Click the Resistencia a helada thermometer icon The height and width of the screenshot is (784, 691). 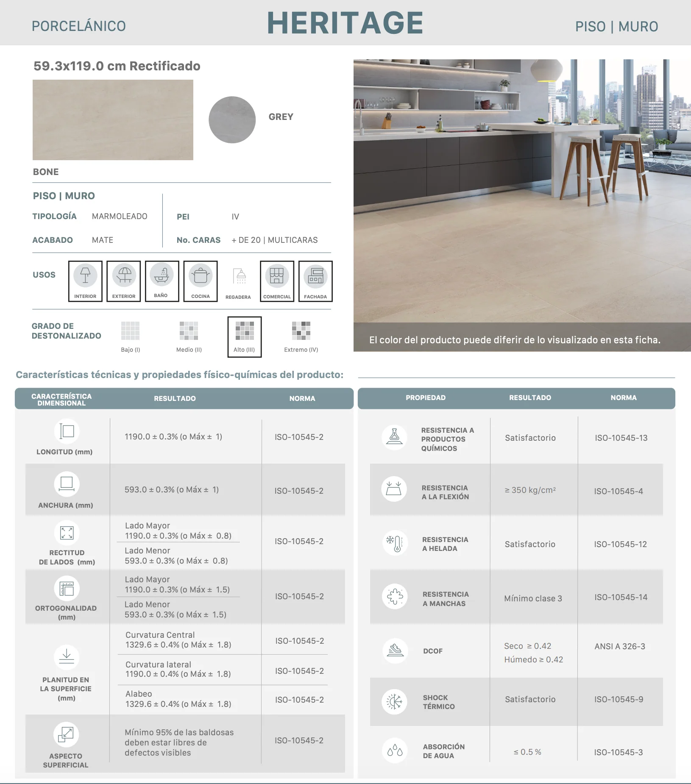click(x=395, y=543)
